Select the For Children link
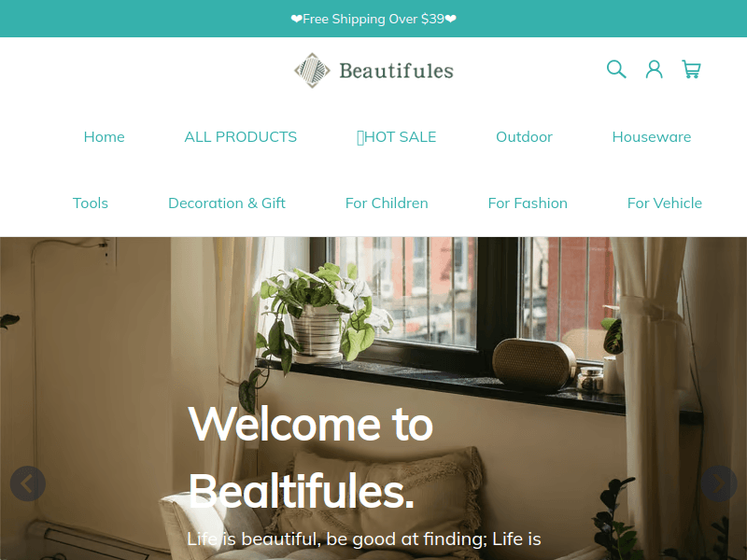The width and height of the screenshot is (747, 560). (x=387, y=203)
